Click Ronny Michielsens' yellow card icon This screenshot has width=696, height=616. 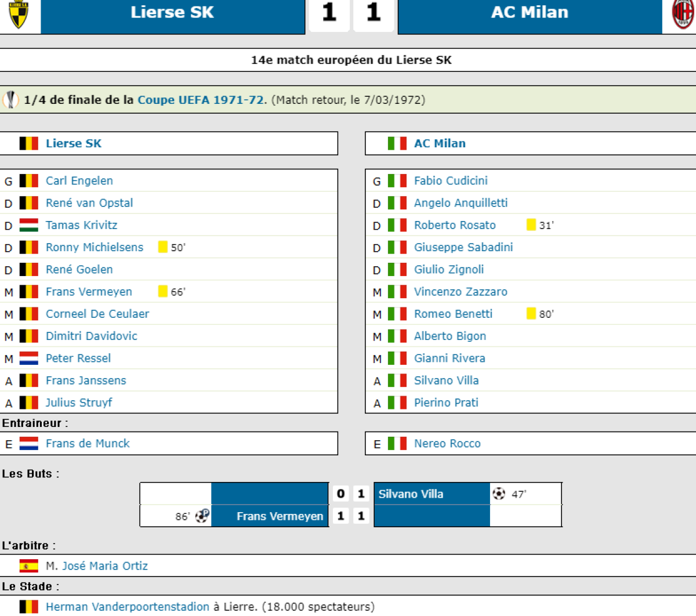(x=163, y=247)
